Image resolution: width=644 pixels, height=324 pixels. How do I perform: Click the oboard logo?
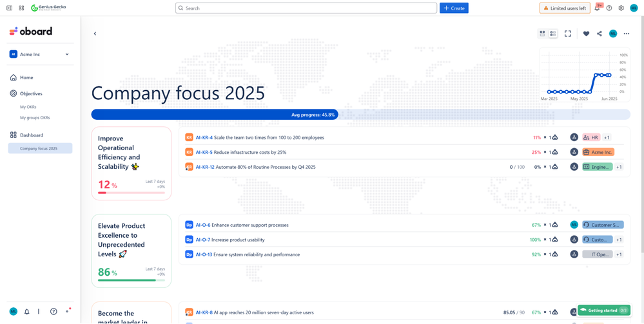pos(31,31)
